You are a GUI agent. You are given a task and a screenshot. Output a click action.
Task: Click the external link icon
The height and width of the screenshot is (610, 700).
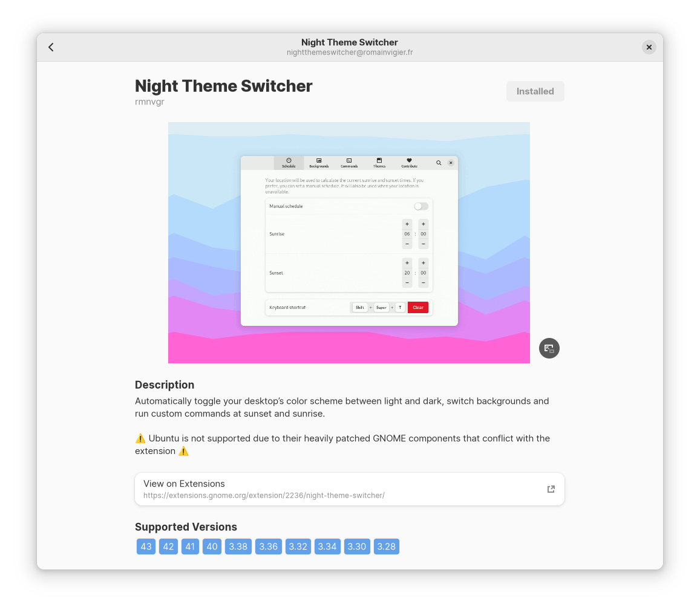[x=551, y=489]
